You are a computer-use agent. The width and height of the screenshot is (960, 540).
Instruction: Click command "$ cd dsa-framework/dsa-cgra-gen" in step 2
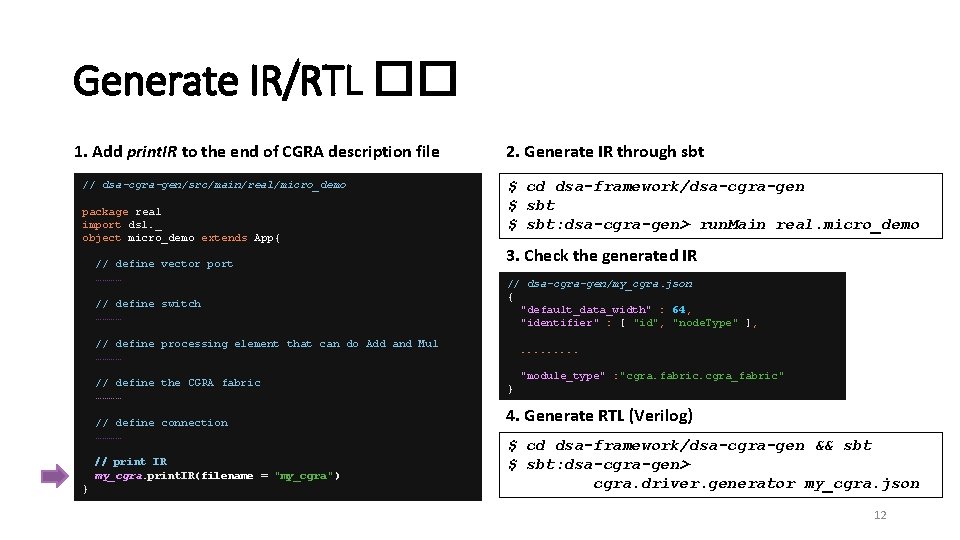click(656, 187)
